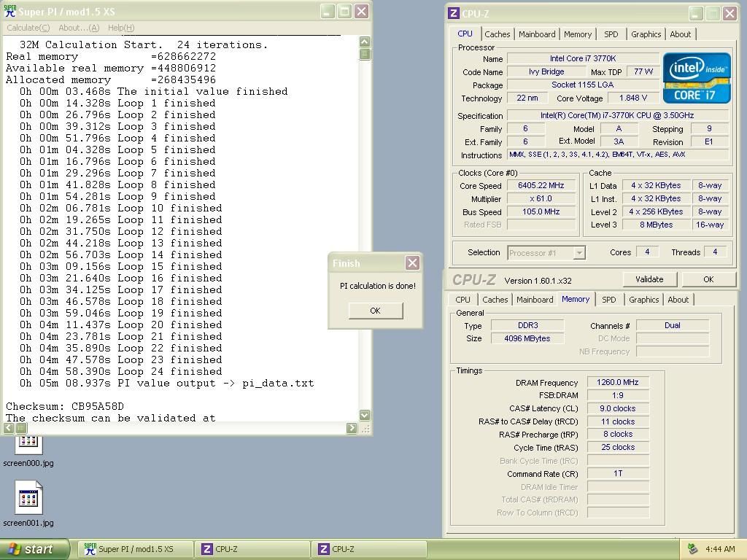Open the About menu in Super PI
Image resolution: width=747 pixels, height=560 pixels.
[x=79, y=28]
